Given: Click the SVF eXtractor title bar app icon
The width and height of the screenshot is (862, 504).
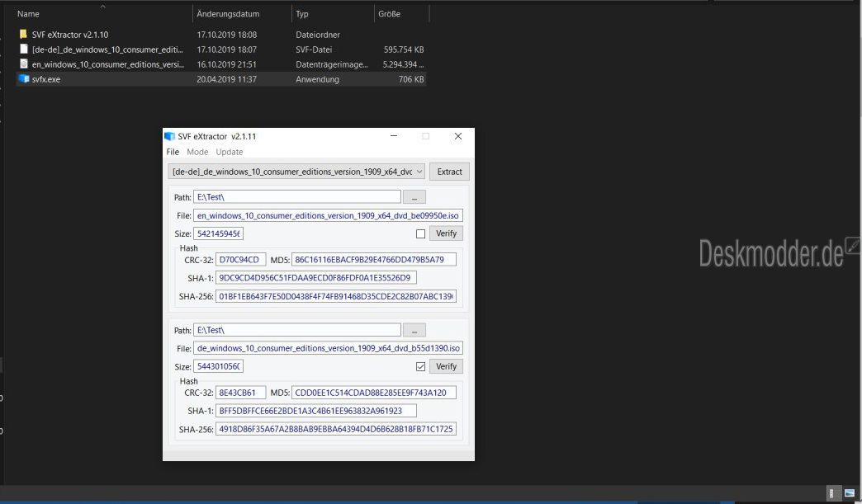Looking at the screenshot, I should pyautogui.click(x=170, y=136).
